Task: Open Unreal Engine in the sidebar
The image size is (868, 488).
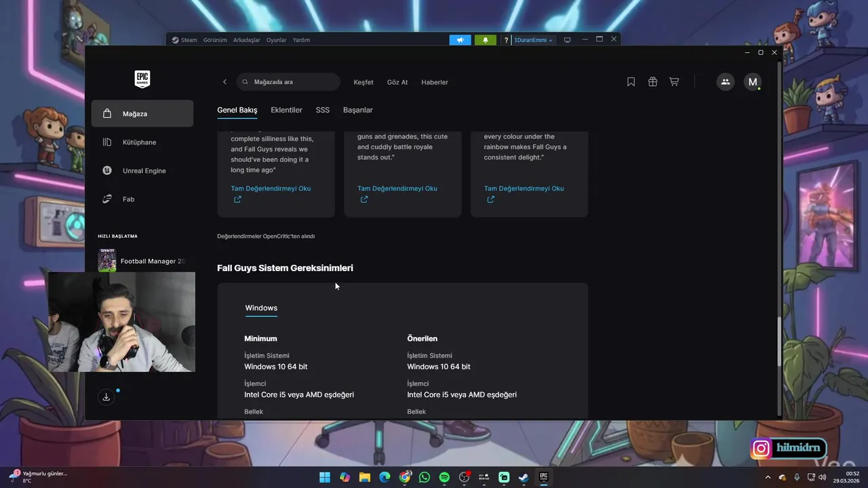Action: [x=142, y=171]
